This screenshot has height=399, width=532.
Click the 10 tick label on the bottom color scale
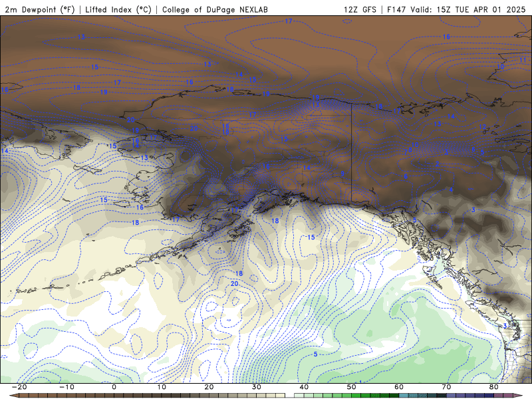[162, 387]
